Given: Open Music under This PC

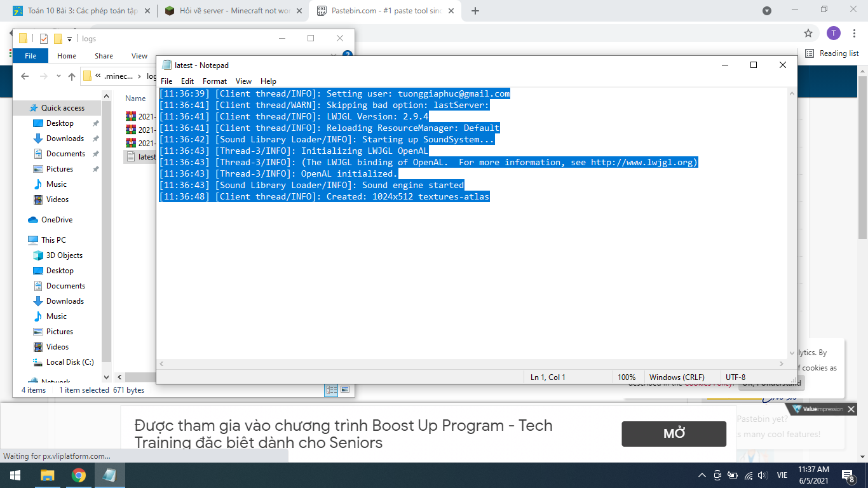Looking at the screenshot, I should pos(56,316).
